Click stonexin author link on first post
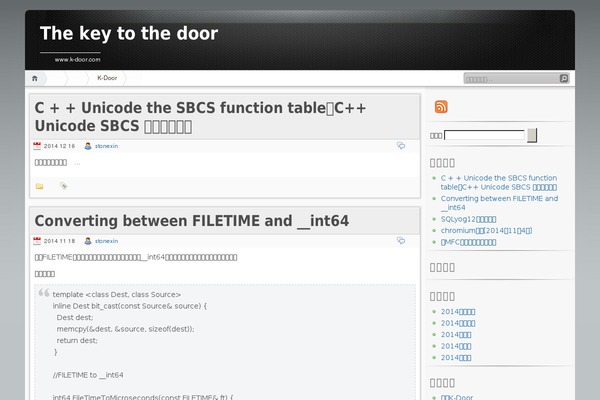 pyautogui.click(x=106, y=146)
